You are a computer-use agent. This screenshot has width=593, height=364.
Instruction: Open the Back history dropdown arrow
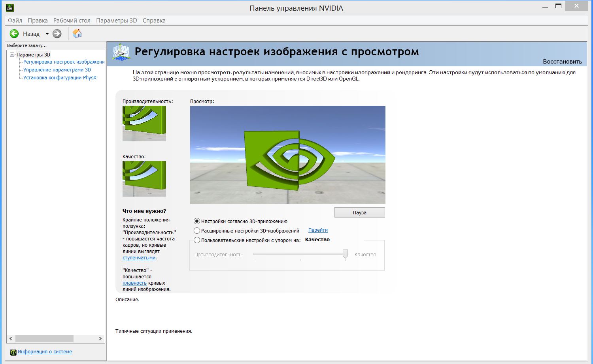(x=47, y=34)
